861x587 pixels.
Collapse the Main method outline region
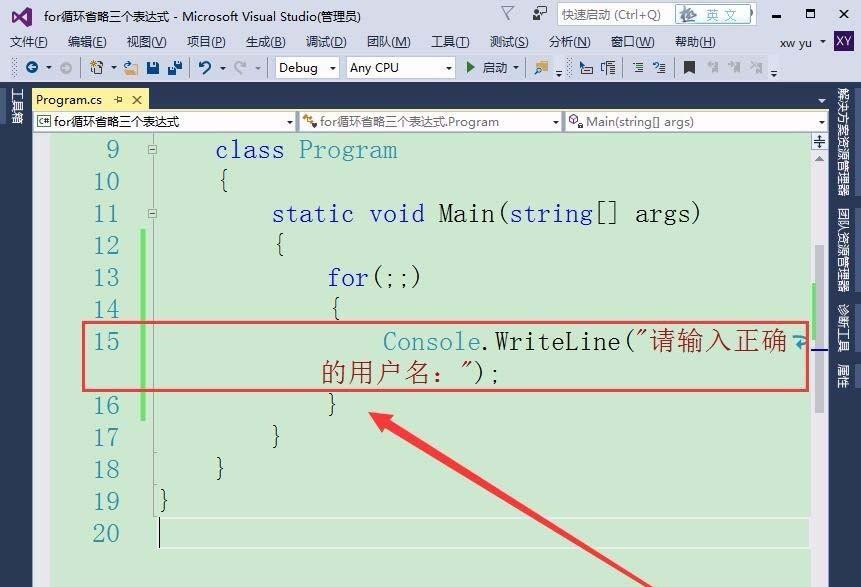(x=153, y=213)
